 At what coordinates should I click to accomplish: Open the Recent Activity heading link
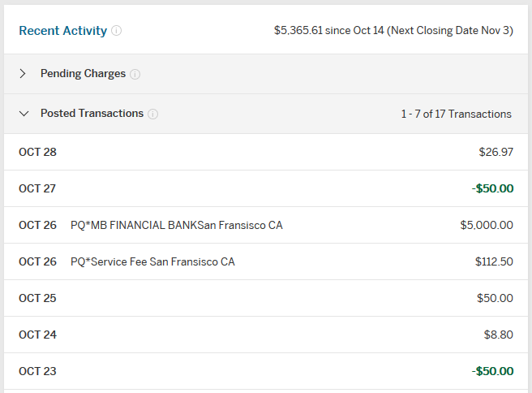coord(62,31)
